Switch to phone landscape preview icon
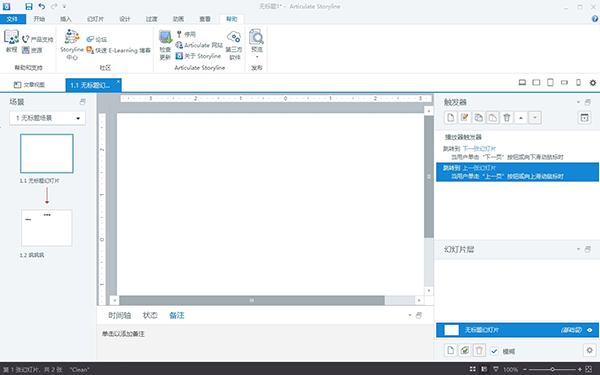 tap(564, 82)
